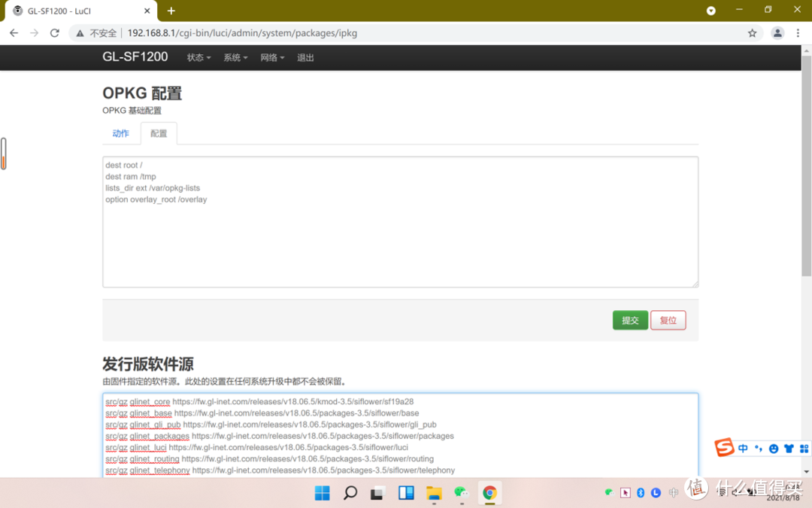Screen dimensions: 812x508
Task: Click the scrollbar down arrow
Action: (806, 472)
